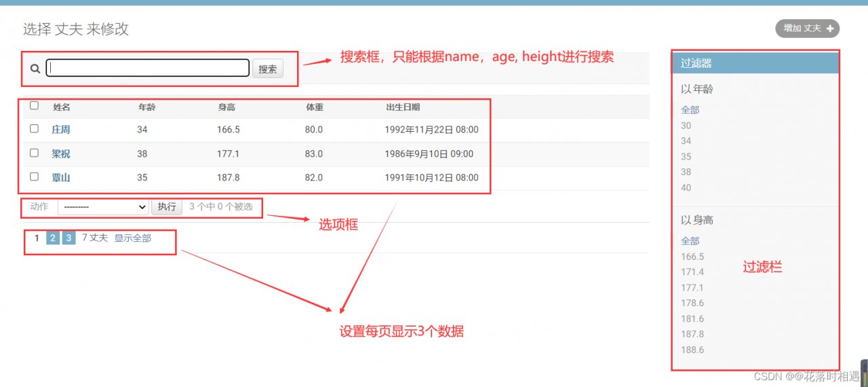Go to page 3
868x387 pixels.
(68, 238)
